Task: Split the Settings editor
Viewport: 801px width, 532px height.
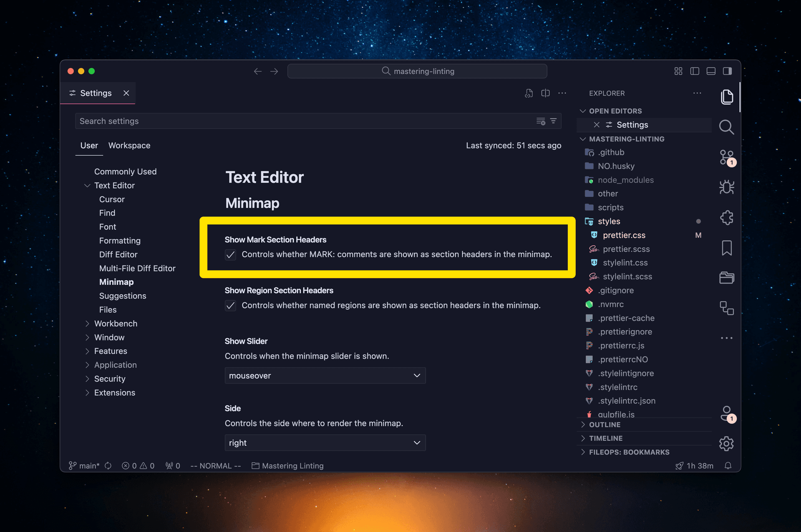Action: click(545, 93)
